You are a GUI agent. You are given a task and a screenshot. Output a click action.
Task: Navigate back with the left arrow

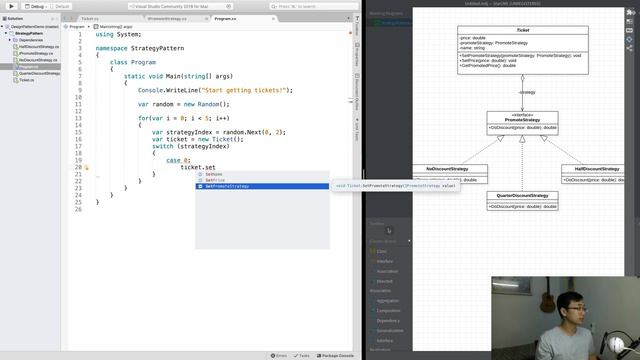click(x=64, y=19)
